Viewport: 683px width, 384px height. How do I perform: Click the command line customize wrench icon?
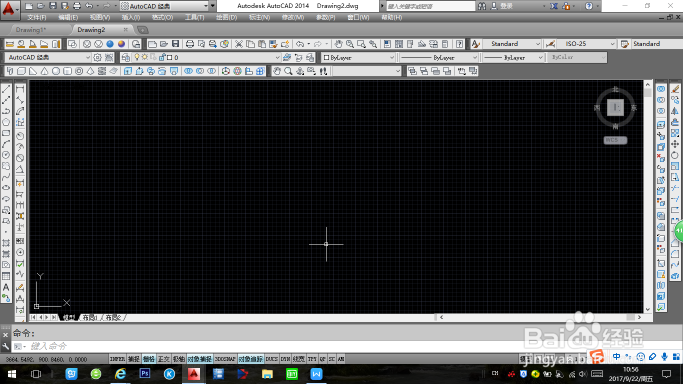5,347
